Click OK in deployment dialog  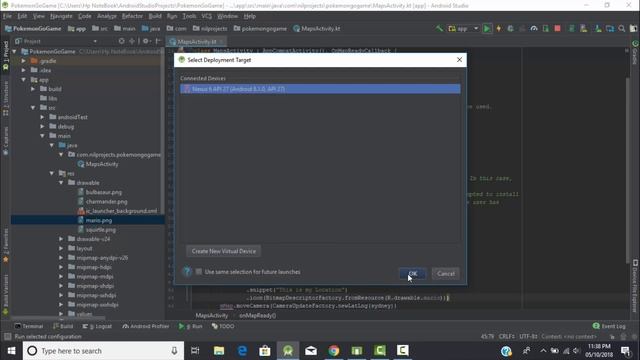413,274
